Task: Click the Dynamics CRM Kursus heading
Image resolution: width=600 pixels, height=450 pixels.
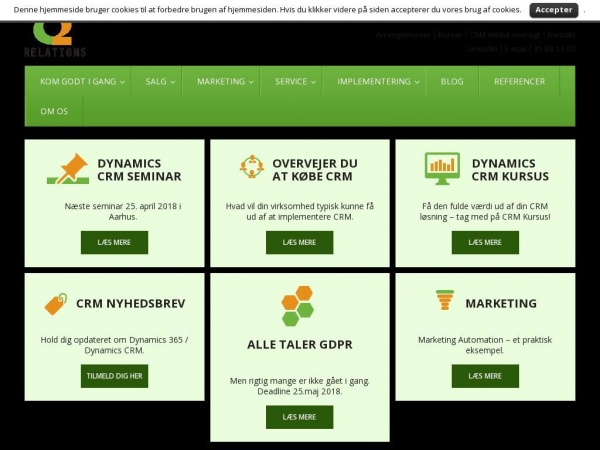Action: [510, 170]
